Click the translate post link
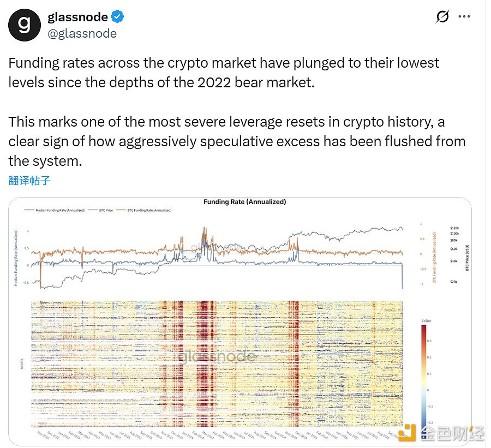The width and height of the screenshot is (491, 448). tap(29, 180)
